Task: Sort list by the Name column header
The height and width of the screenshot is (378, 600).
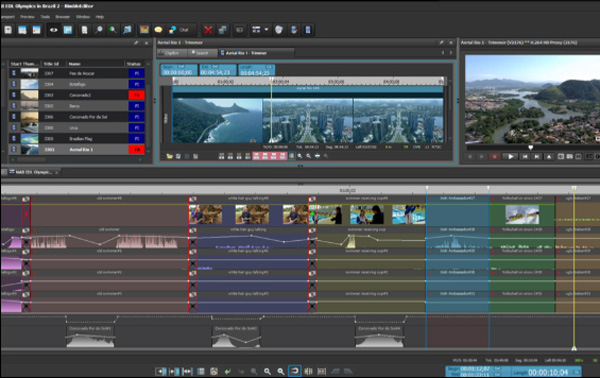Action: [x=95, y=64]
